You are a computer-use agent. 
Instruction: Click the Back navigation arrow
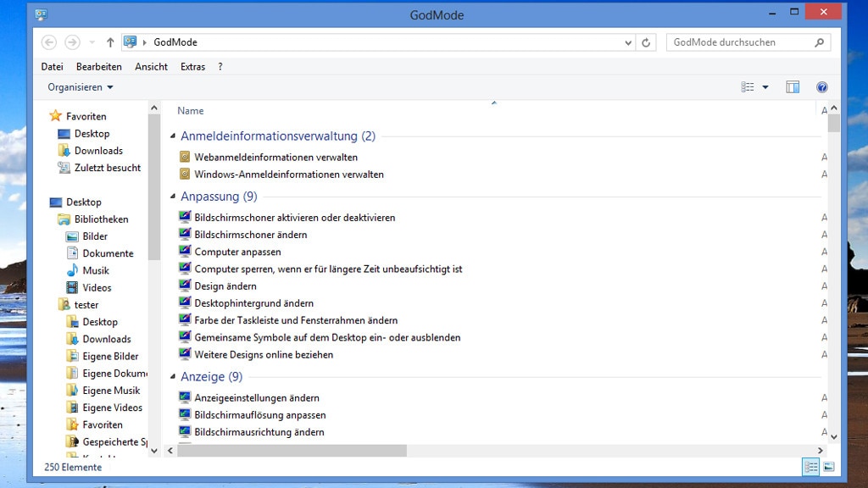(49, 42)
